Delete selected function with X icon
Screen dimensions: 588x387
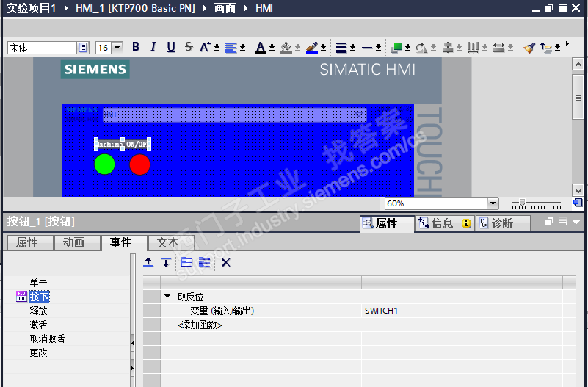[226, 262]
